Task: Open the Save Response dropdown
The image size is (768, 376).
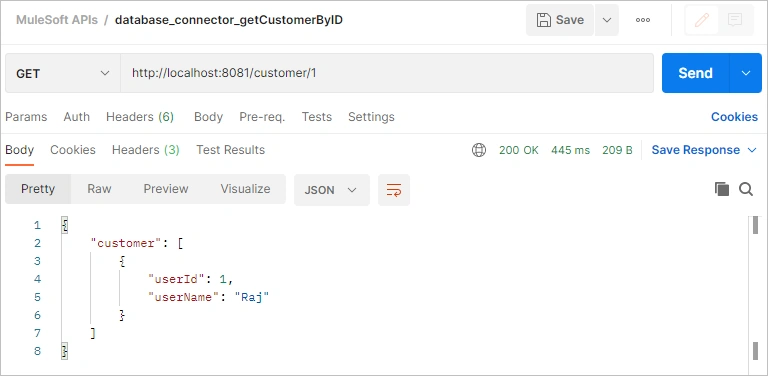Action: point(704,150)
